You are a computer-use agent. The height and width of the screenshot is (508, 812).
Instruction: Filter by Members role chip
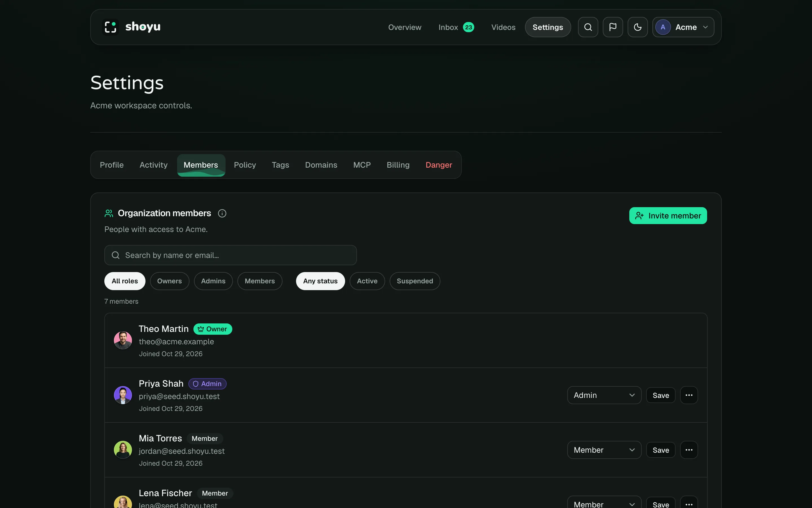click(x=260, y=281)
